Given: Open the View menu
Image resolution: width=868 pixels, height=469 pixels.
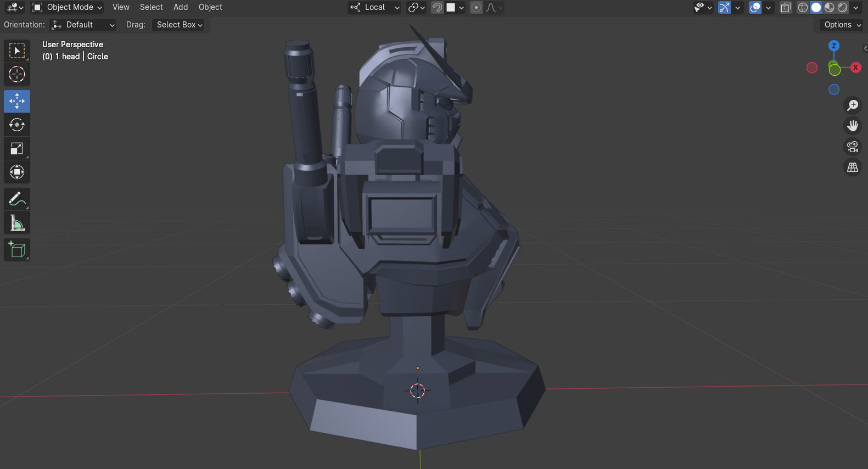Looking at the screenshot, I should tap(121, 7).
